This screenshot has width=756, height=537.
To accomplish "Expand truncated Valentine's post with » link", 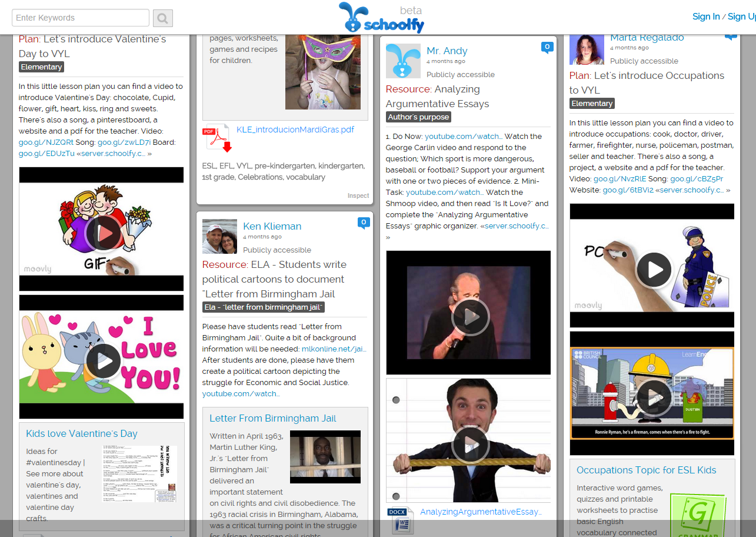I will (149, 154).
